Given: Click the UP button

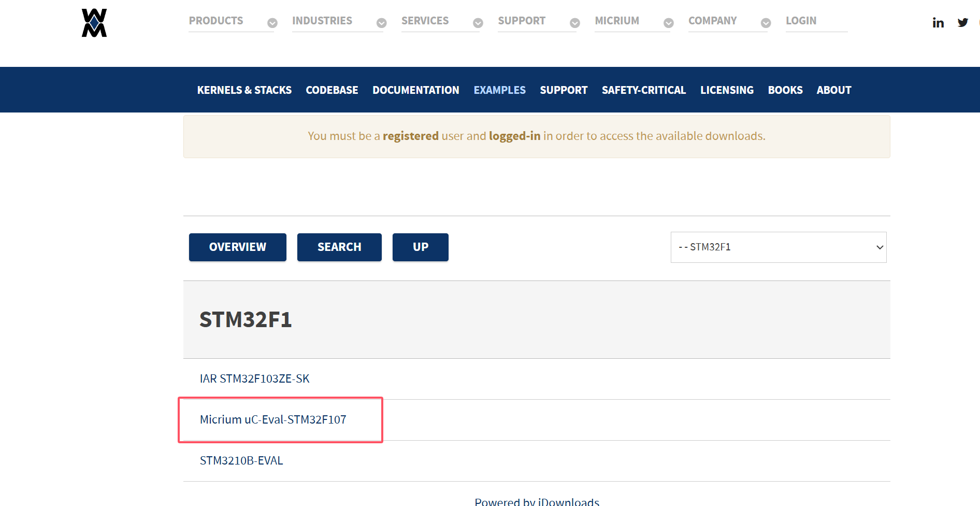Looking at the screenshot, I should [x=421, y=247].
